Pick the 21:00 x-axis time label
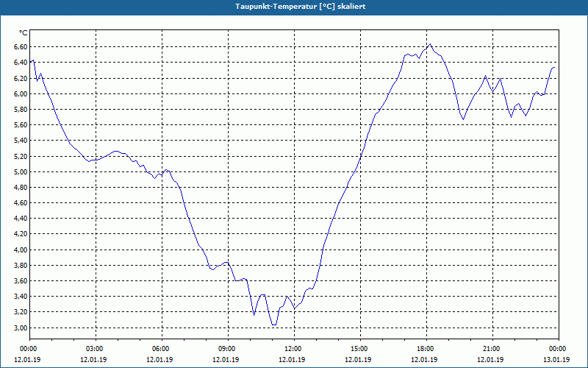This screenshot has width=588, height=368. (492, 349)
